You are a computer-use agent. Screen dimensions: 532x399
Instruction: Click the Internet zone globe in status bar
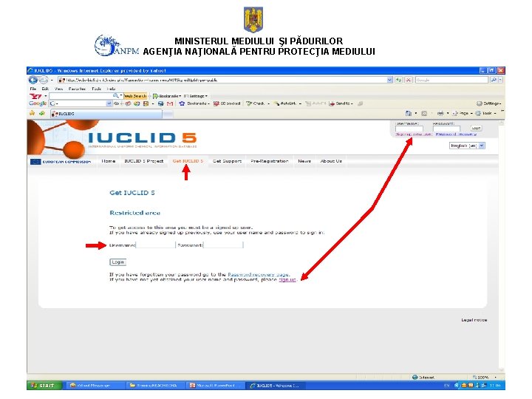pos(415,377)
